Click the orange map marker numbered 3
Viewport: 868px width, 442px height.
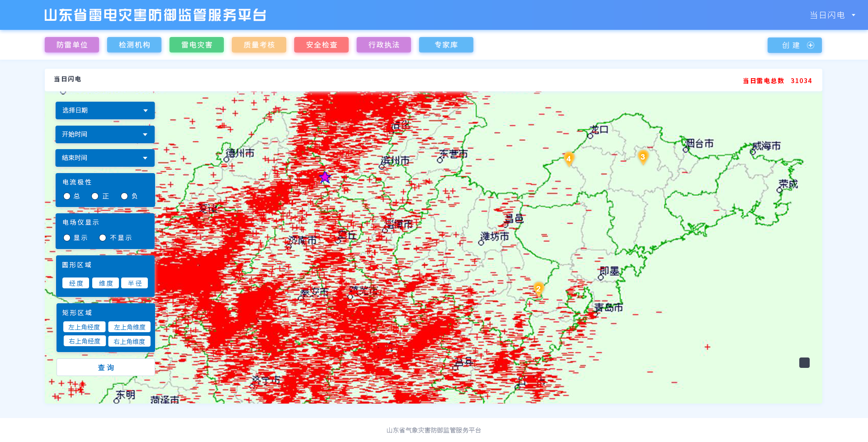(642, 157)
